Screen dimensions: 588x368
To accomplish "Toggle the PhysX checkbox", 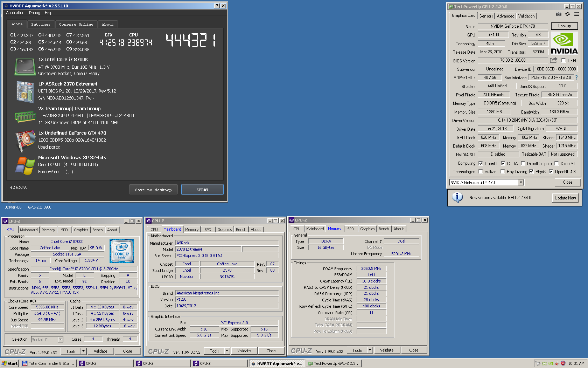I will 531,171.
